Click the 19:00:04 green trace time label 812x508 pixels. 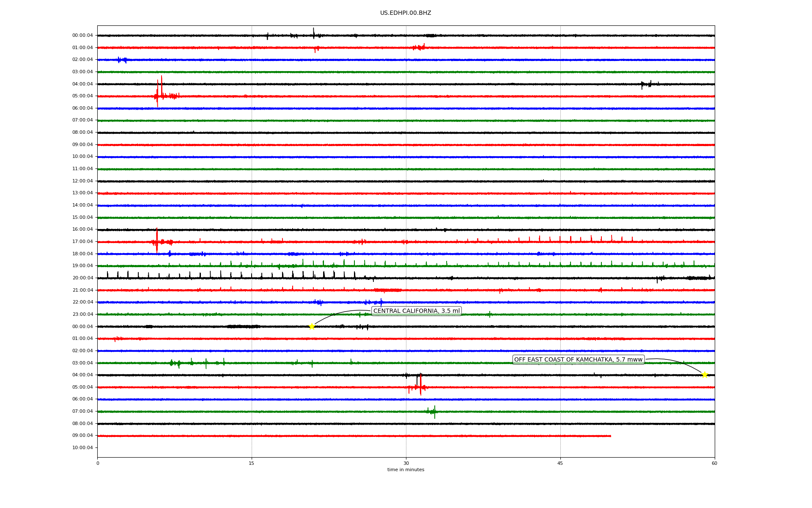(x=82, y=266)
